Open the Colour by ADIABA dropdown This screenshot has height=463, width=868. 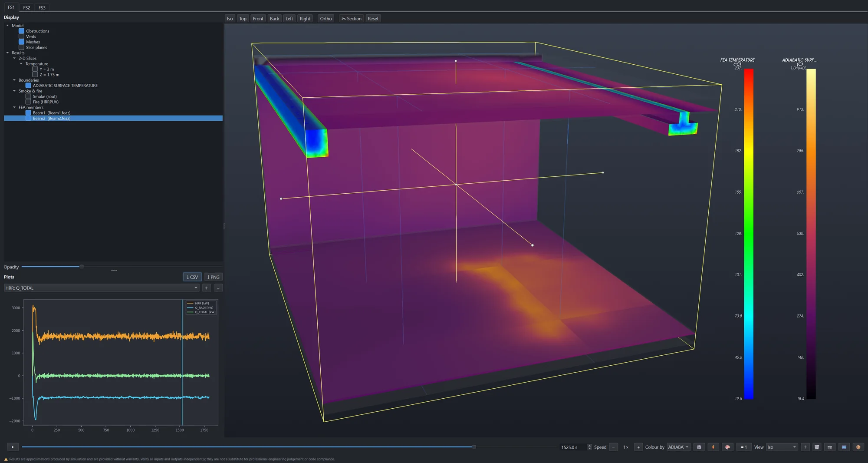tap(678, 447)
